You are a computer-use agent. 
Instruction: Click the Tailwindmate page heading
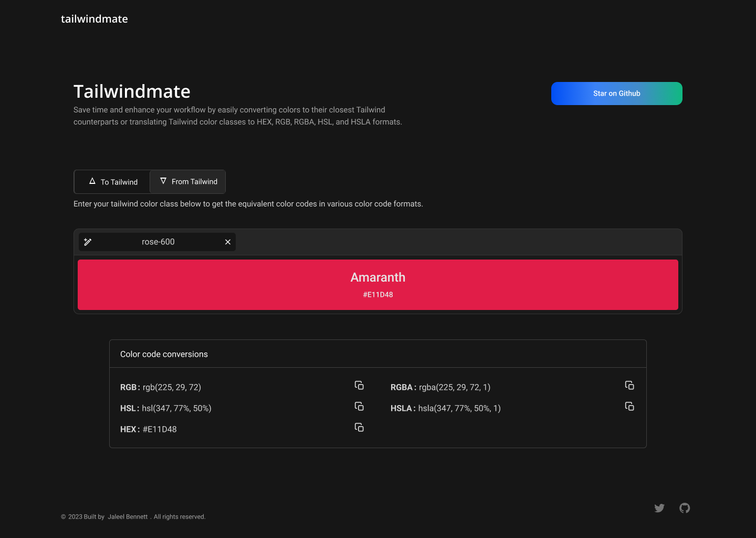click(132, 91)
